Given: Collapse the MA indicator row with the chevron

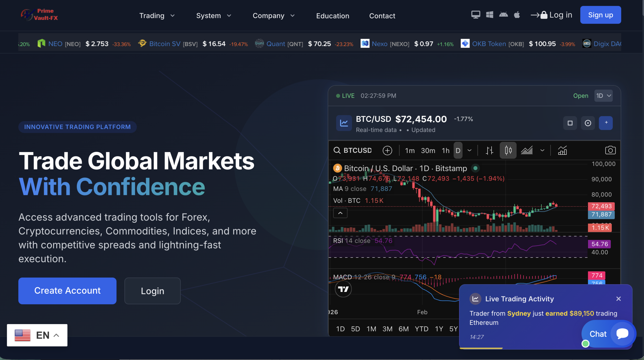Looking at the screenshot, I should [x=340, y=213].
